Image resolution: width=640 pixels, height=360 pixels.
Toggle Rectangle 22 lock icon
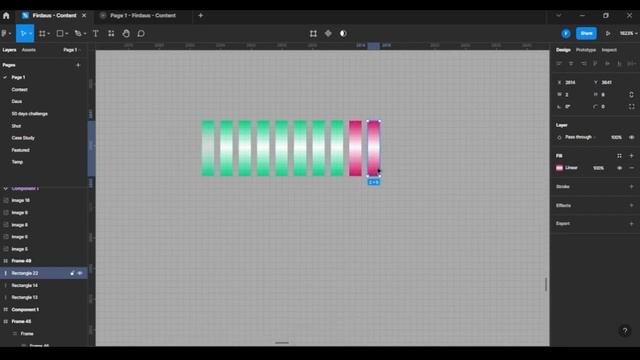tap(72, 273)
